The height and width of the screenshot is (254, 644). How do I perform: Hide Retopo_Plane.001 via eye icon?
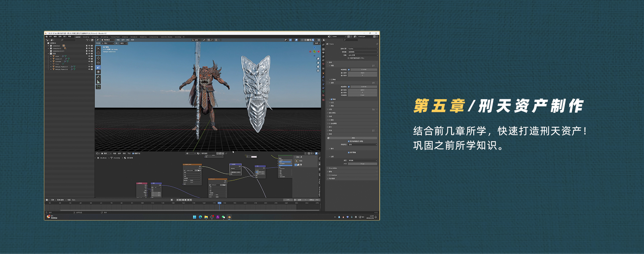tap(89, 67)
